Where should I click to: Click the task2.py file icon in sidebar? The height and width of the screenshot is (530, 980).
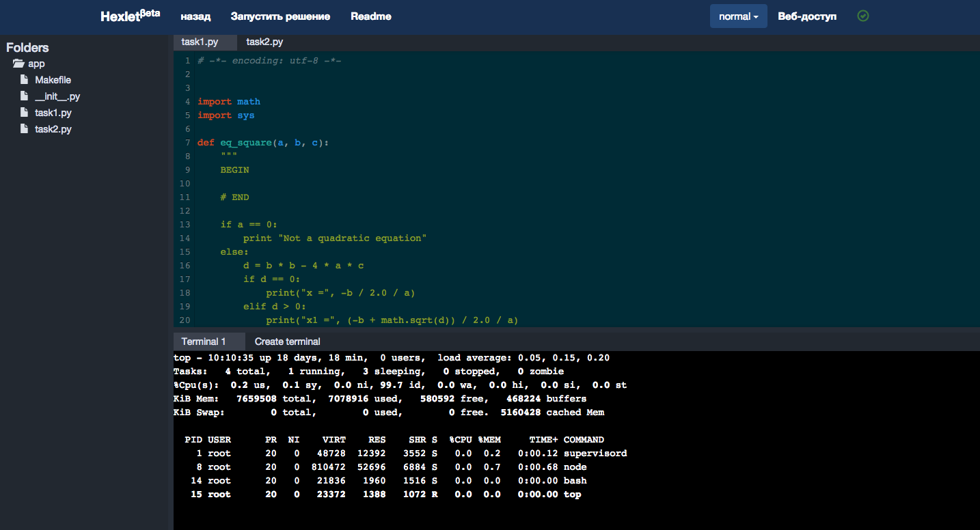(x=24, y=129)
